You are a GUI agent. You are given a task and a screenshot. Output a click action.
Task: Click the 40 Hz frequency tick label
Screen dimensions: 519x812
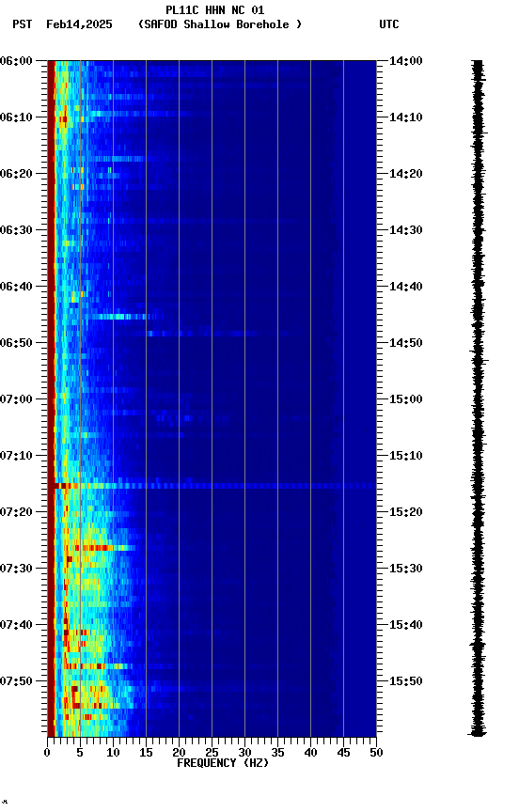point(310,753)
